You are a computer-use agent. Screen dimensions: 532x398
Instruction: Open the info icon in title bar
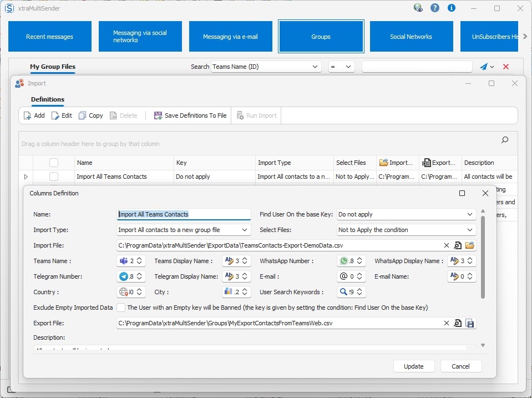[x=451, y=8]
